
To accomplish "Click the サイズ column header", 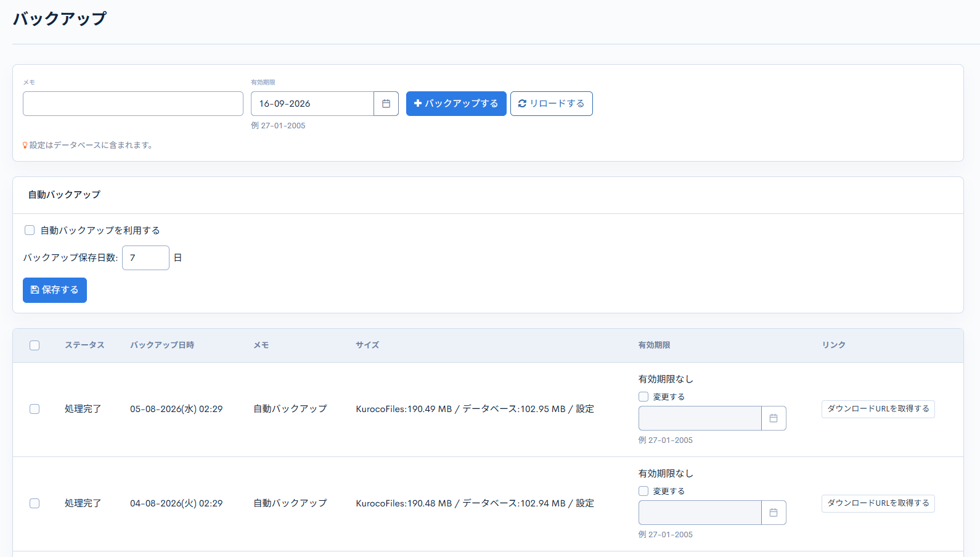I will click(367, 345).
